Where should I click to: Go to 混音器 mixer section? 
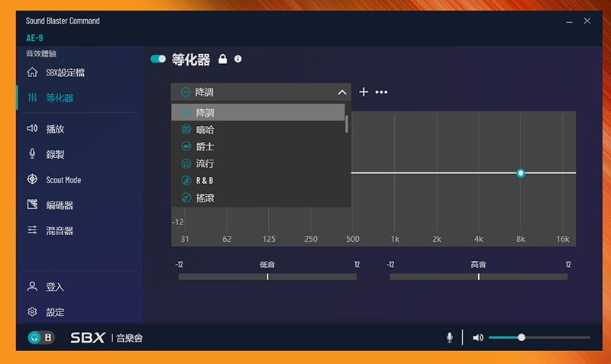59,230
